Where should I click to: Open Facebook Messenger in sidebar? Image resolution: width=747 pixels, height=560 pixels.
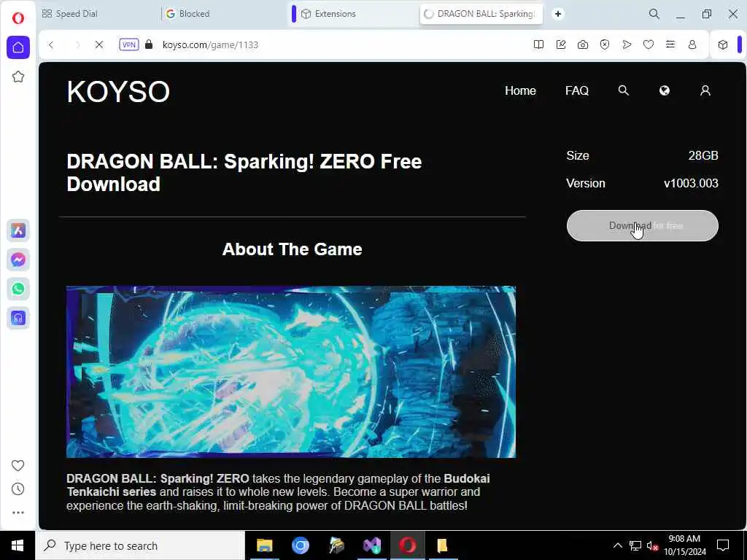click(18, 260)
